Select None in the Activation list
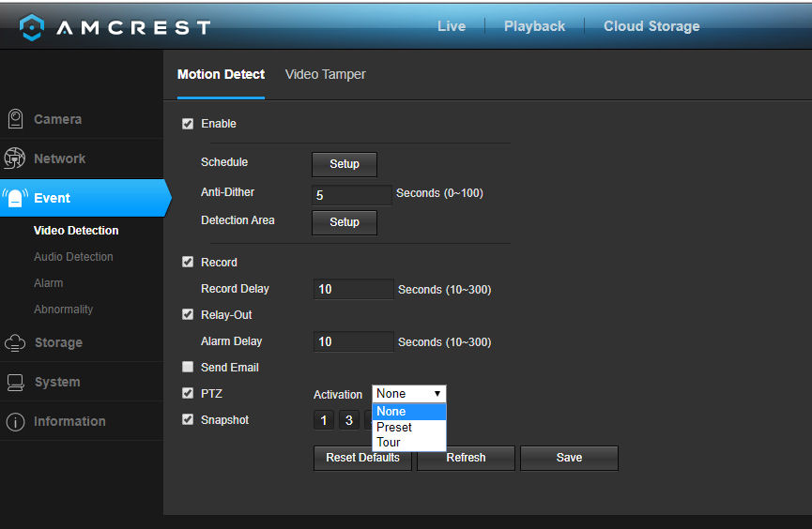Viewport: 812px width, 529px height. coord(408,412)
